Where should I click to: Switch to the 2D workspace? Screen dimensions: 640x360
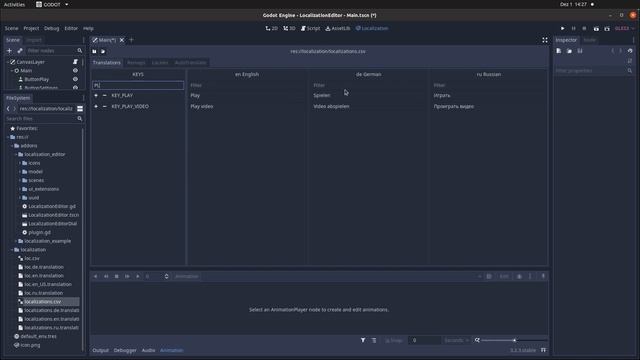(x=271, y=29)
